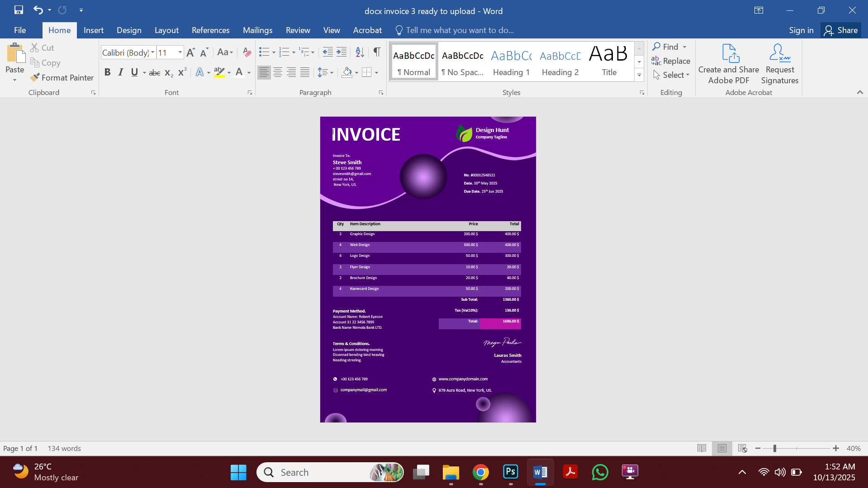Switch to the Layout tab
Viewport: 868px width, 488px height.
166,30
